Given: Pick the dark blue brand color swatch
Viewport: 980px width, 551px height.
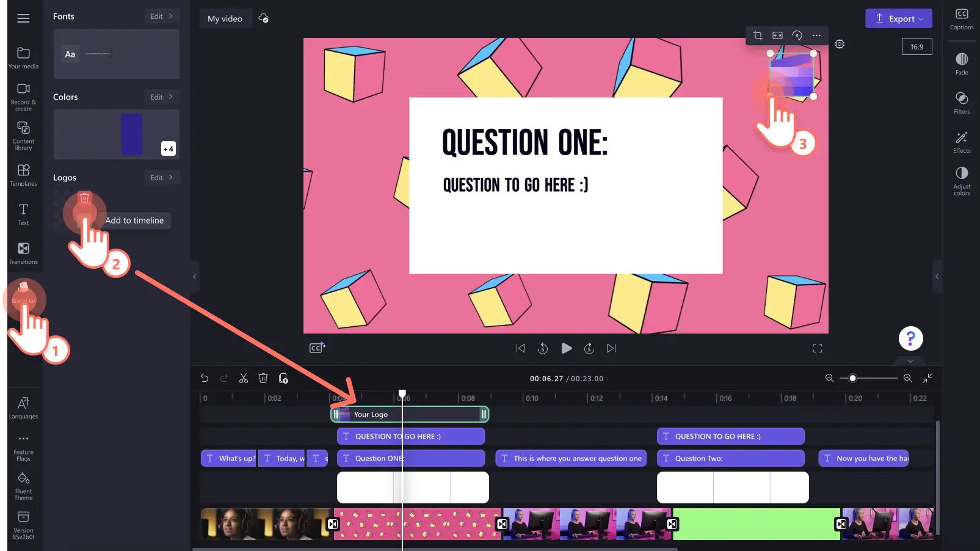Looking at the screenshot, I should (132, 134).
